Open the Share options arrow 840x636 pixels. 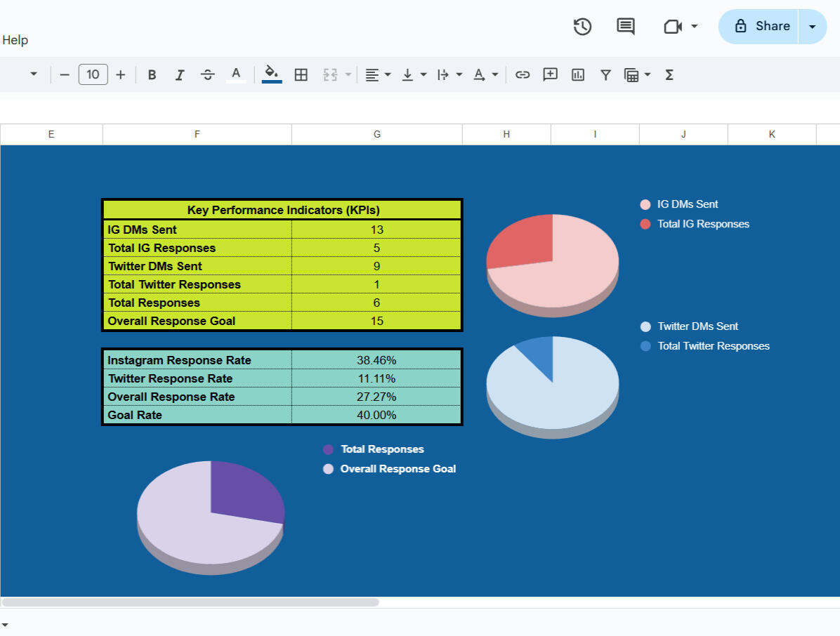pos(813,26)
